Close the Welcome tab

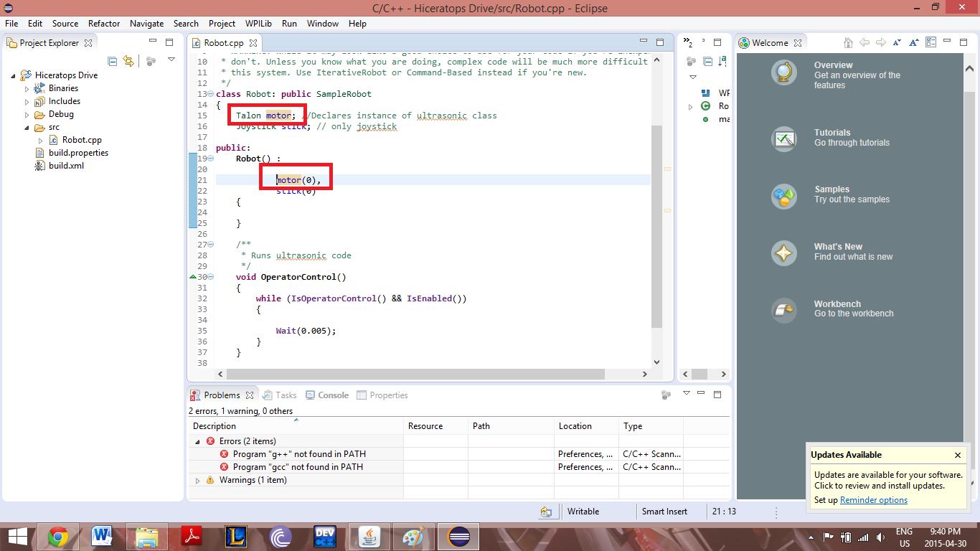click(796, 43)
